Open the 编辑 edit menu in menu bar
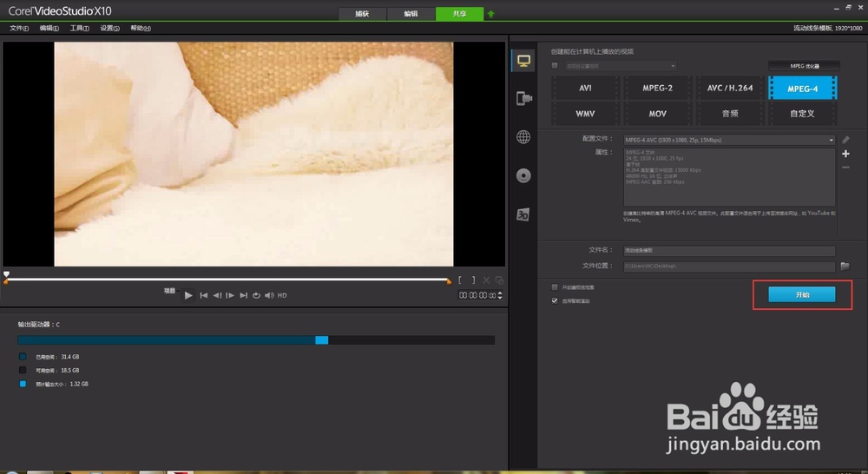The image size is (868, 474). pos(49,29)
